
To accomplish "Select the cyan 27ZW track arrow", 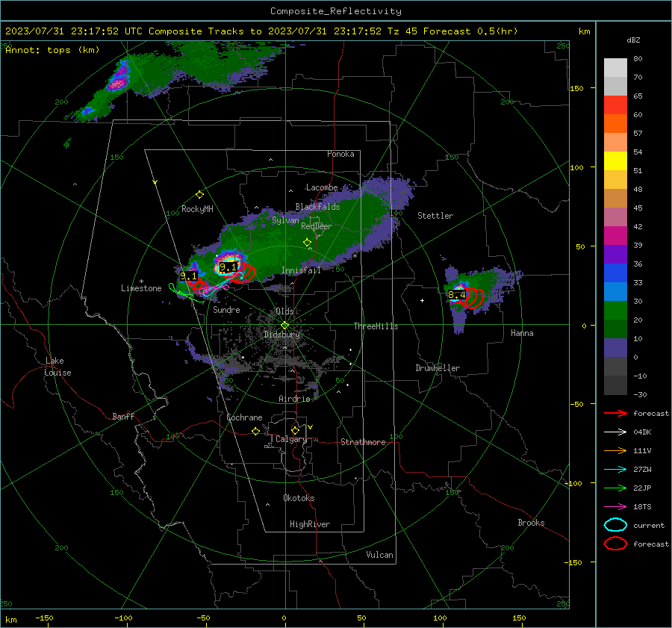I will (615, 470).
